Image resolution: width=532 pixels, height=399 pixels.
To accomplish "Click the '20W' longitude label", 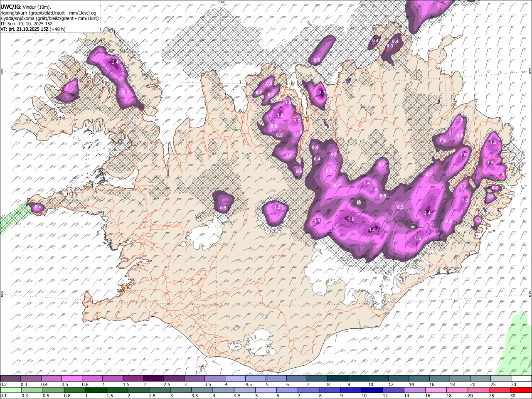I will tap(221, 2).
